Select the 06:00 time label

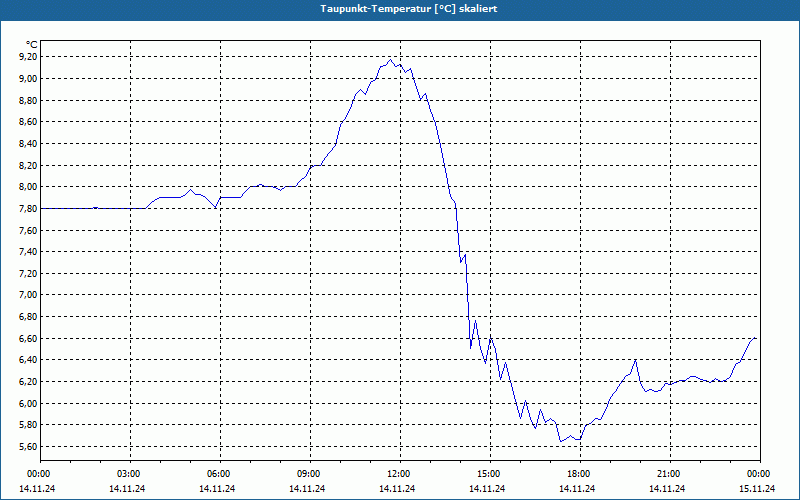click(x=220, y=474)
